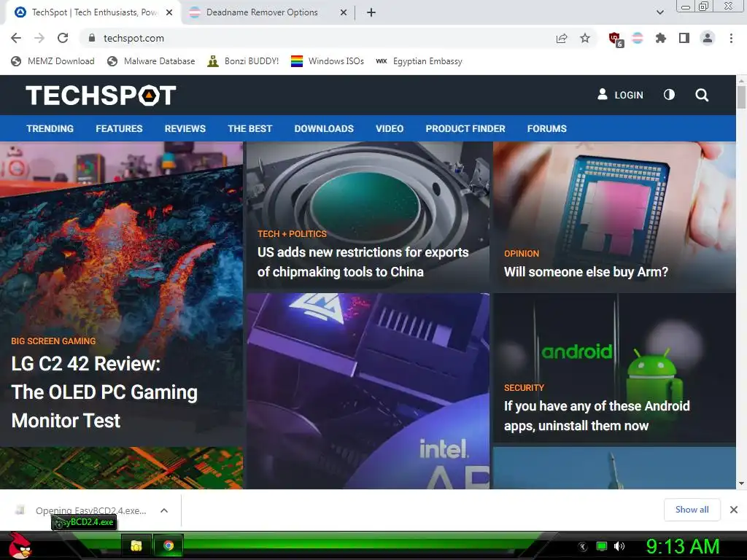The width and height of the screenshot is (747, 560).
Task: Click the Chrome taskbar icon
Action: [x=169, y=545]
